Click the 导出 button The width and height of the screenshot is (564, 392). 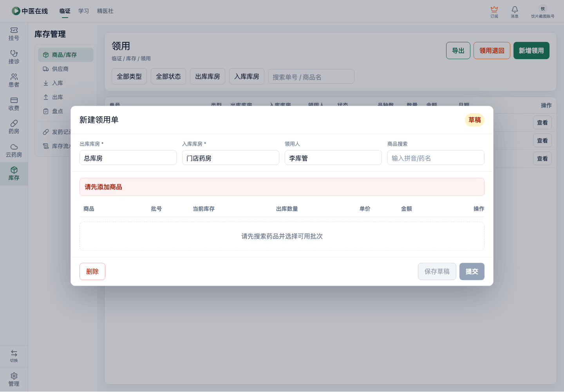click(458, 51)
